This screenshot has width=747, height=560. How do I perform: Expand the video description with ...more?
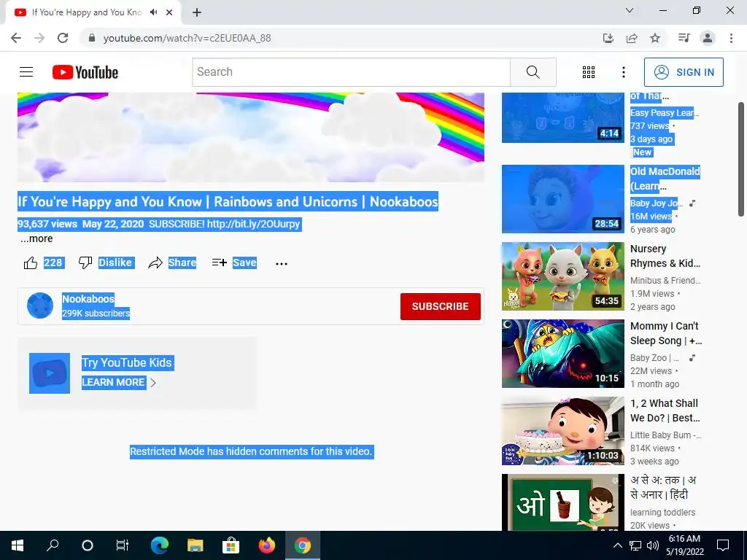tap(36, 238)
